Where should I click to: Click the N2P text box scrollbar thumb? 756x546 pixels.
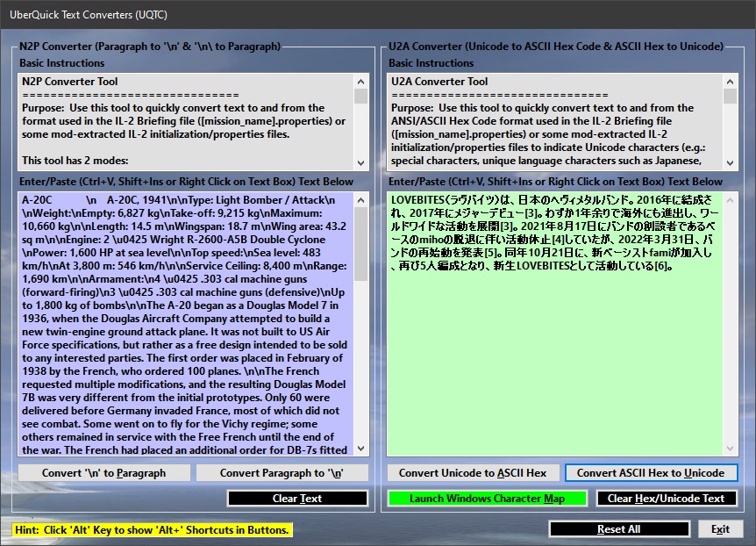(x=361, y=244)
